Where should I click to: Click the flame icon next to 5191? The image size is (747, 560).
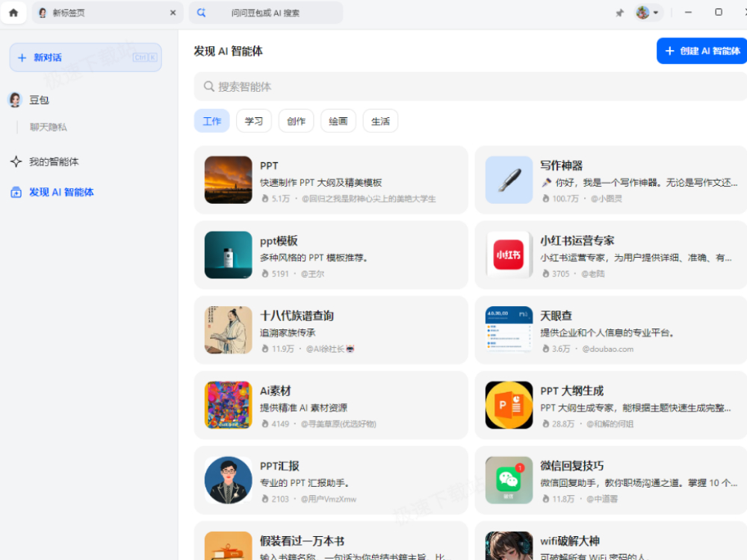tap(265, 274)
